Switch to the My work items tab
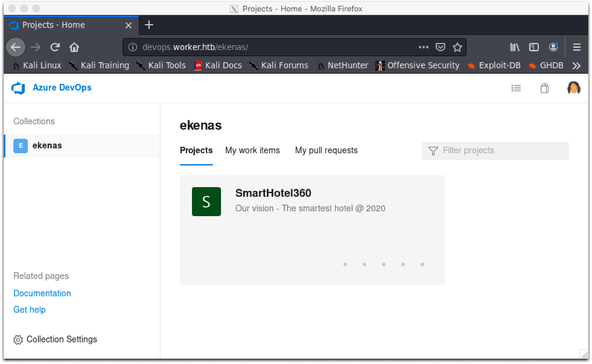Screen dimensions: 592x364 click(x=253, y=151)
